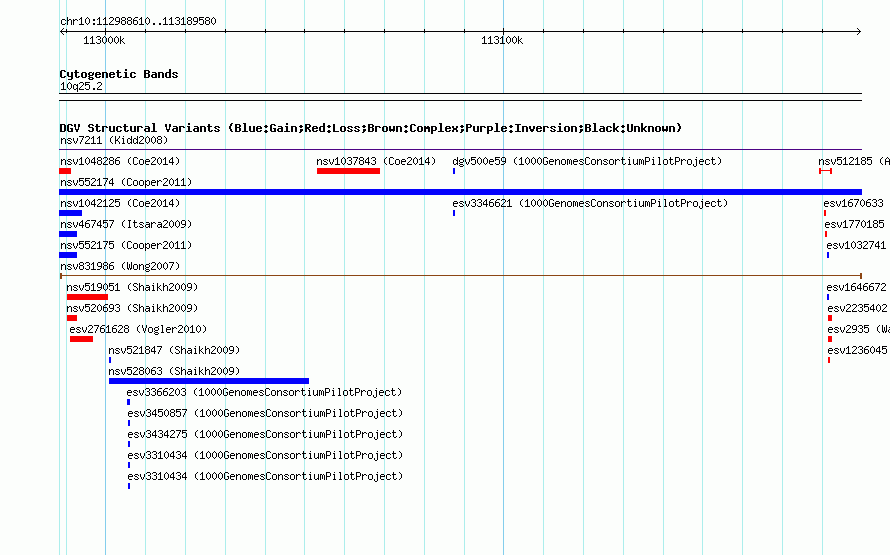Open the nsv521847 (Shaikh2009) label
Image resolution: width=890 pixels, height=555 pixels.
coord(174,350)
